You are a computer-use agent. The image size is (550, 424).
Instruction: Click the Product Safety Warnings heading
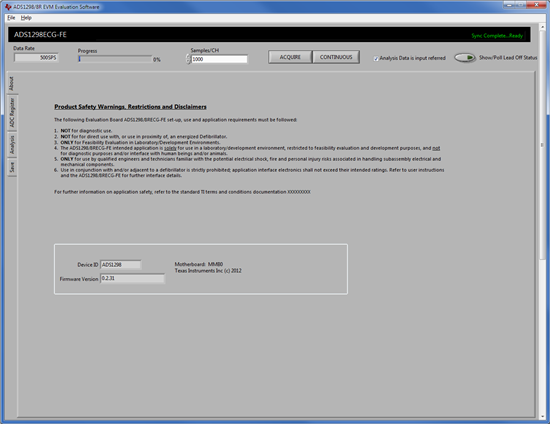[130, 107]
